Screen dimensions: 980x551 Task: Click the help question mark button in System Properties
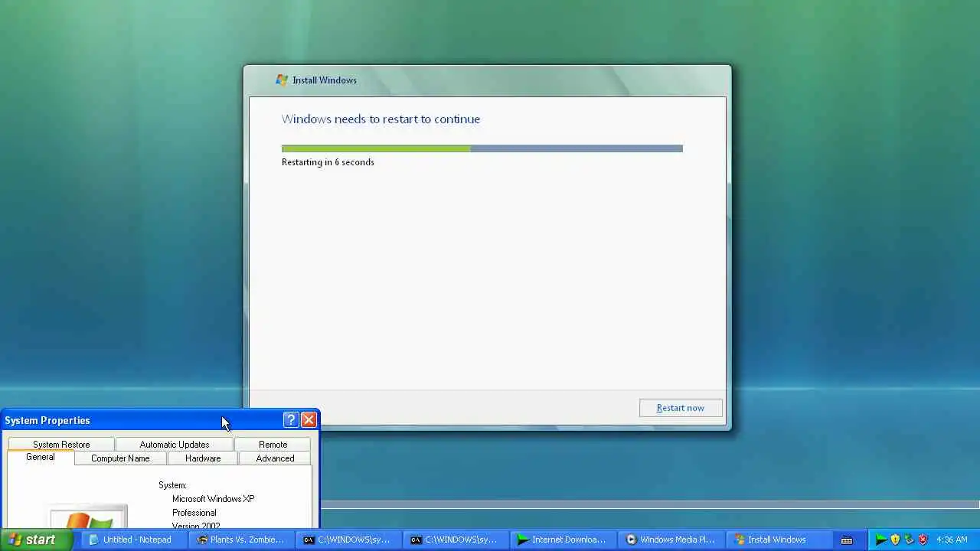coord(290,419)
